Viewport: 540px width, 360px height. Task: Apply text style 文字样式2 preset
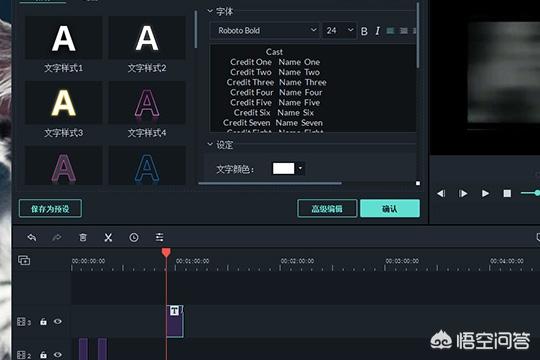[x=147, y=38]
